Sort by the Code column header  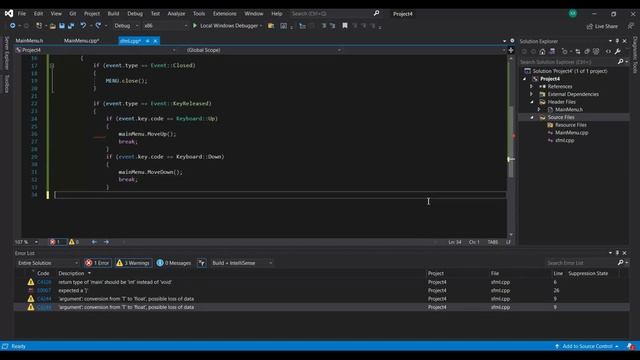(43, 273)
